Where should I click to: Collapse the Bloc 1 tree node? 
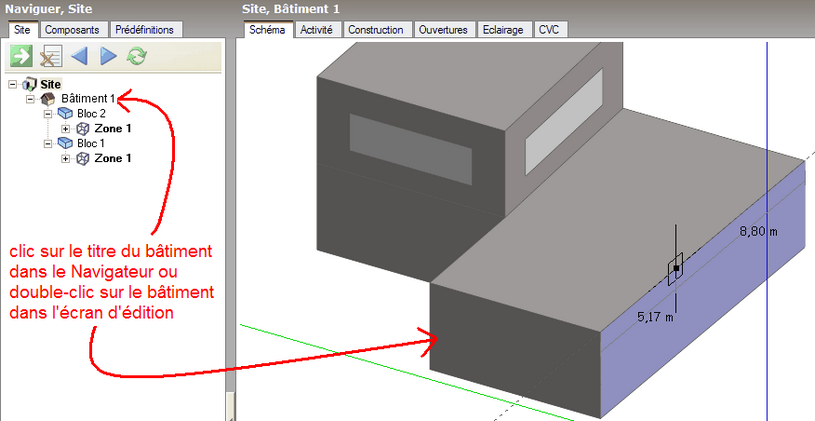click(x=48, y=144)
